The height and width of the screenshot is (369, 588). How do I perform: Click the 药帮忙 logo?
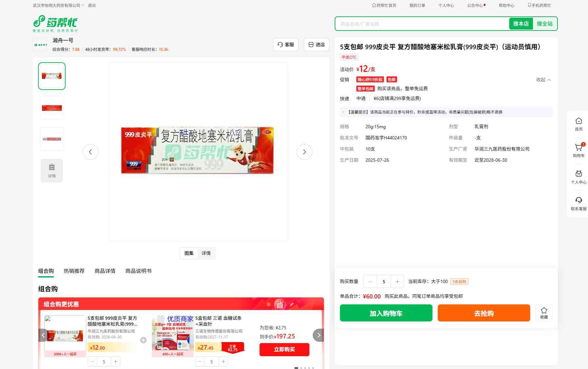point(55,23)
